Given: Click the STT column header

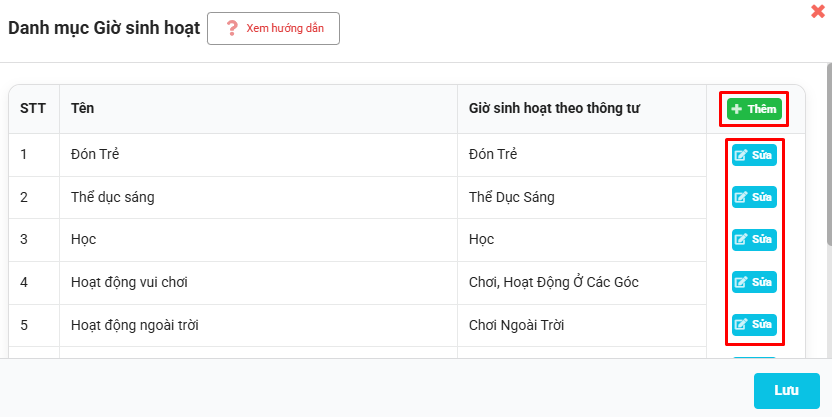Looking at the screenshot, I should 33,109.
